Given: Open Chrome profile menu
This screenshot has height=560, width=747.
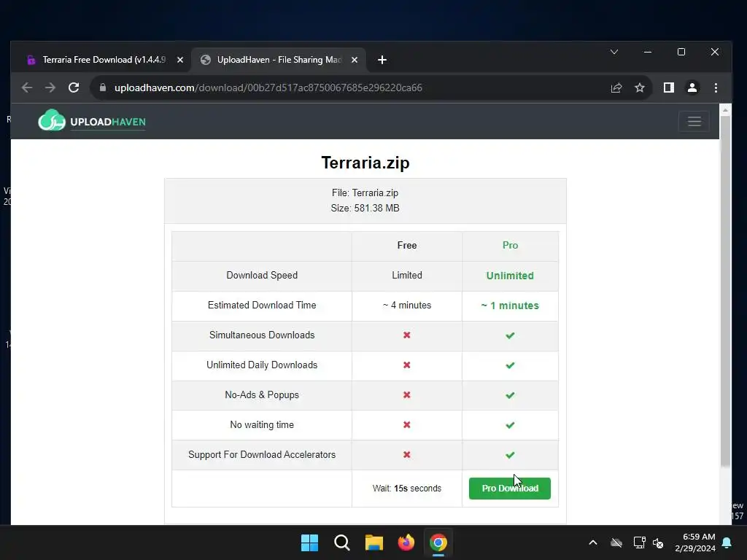Looking at the screenshot, I should click(692, 87).
